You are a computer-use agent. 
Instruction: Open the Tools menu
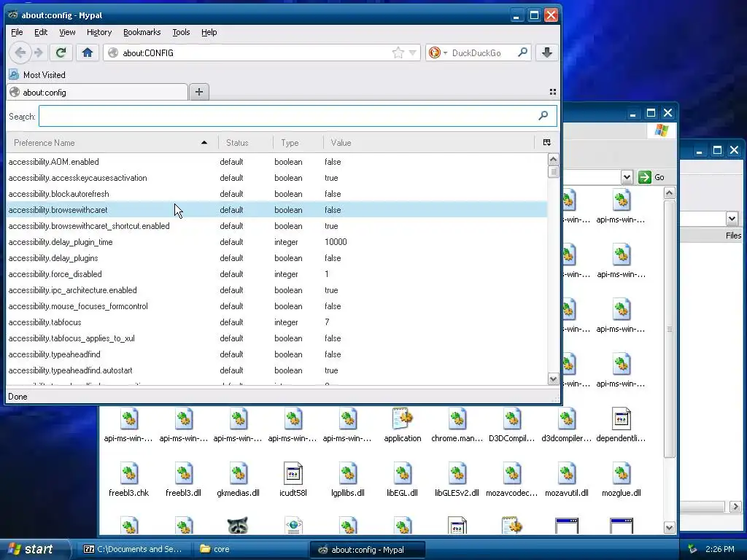click(x=181, y=32)
